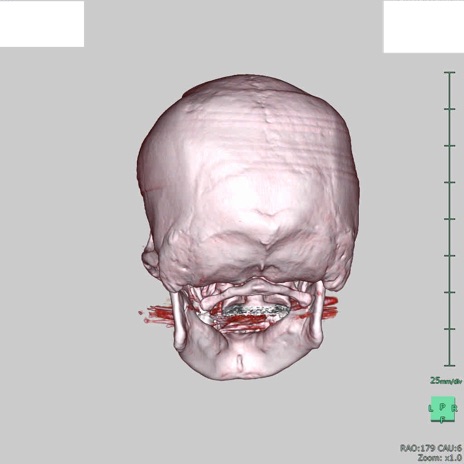
Task: Click the white redacted box at top right
Action: coord(424,27)
